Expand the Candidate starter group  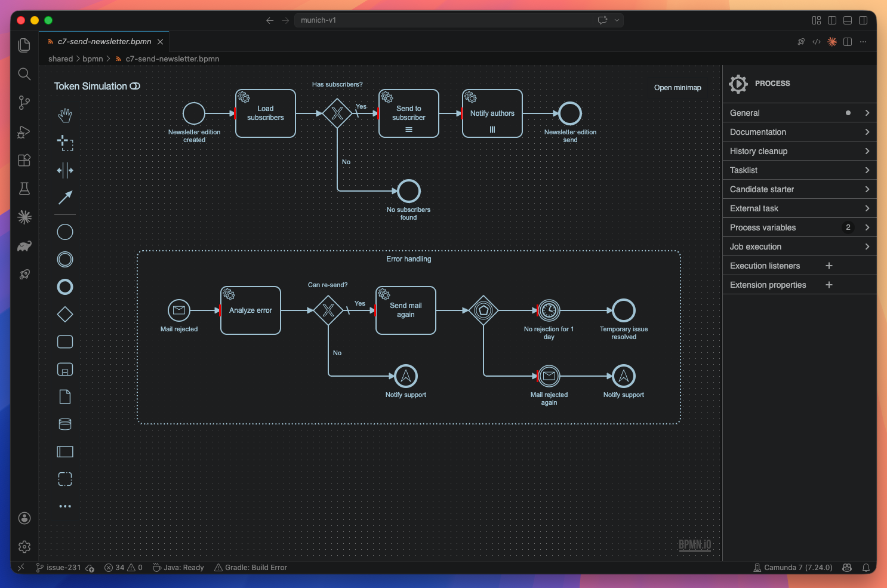(x=800, y=189)
